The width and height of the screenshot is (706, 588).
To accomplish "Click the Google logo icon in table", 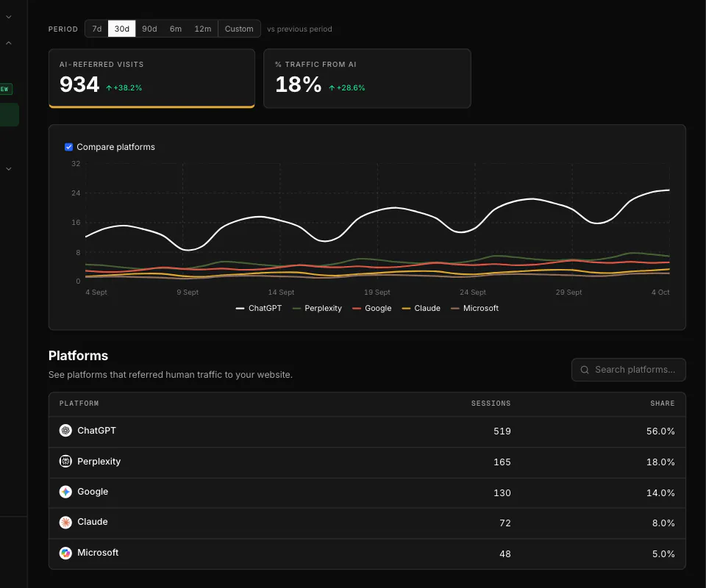I will click(65, 492).
